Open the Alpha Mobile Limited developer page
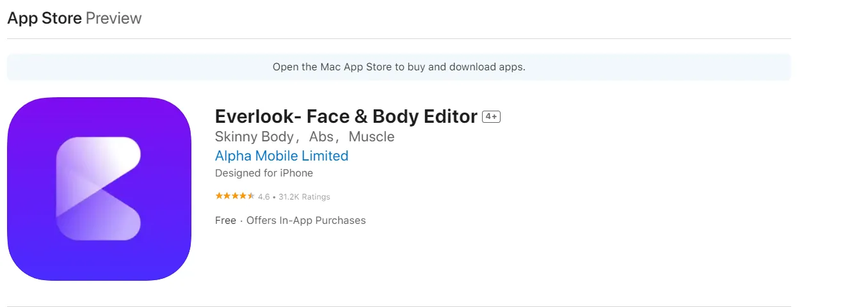 pos(282,156)
